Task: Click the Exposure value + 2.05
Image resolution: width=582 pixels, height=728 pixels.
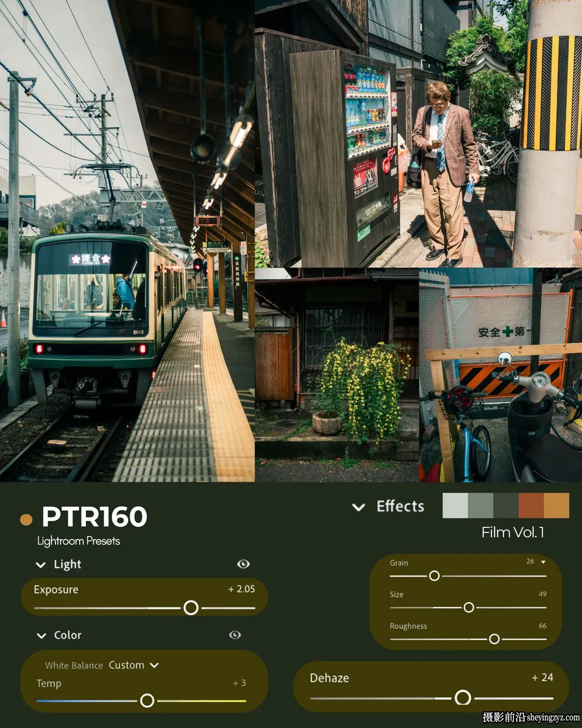Action: 241,589
